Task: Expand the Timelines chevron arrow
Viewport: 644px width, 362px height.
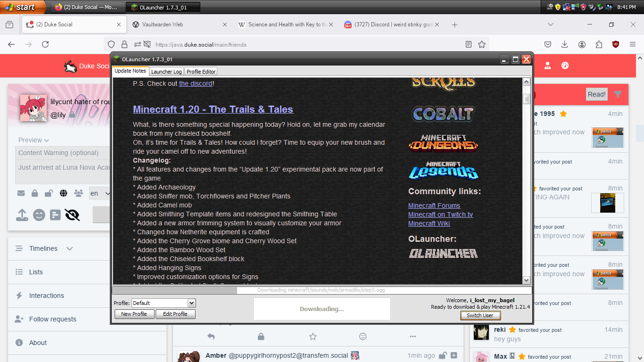Action: pyautogui.click(x=70, y=248)
